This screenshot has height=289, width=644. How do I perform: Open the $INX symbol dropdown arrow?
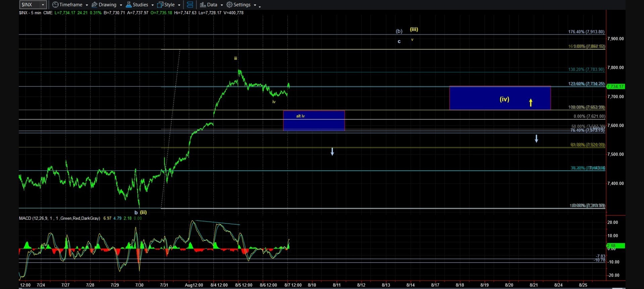(x=43, y=5)
